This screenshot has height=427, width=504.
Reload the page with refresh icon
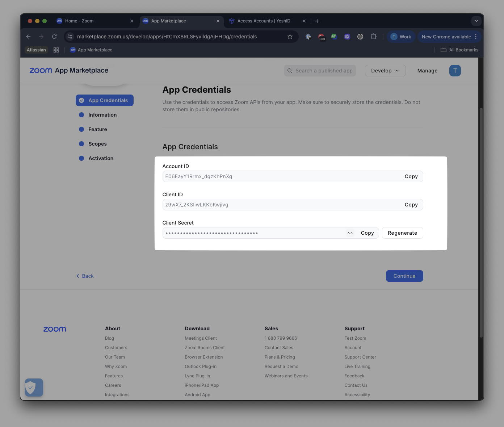(x=54, y=37)
